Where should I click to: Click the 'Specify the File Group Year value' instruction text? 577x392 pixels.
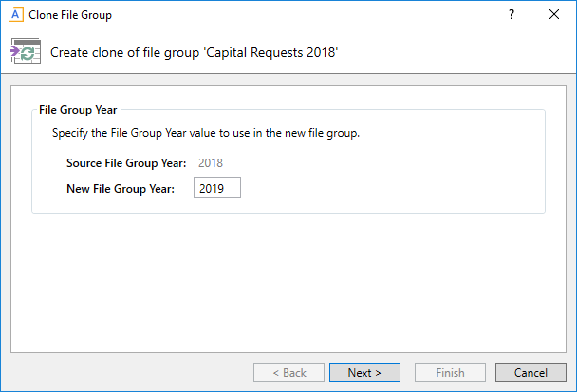click(206, 133)
